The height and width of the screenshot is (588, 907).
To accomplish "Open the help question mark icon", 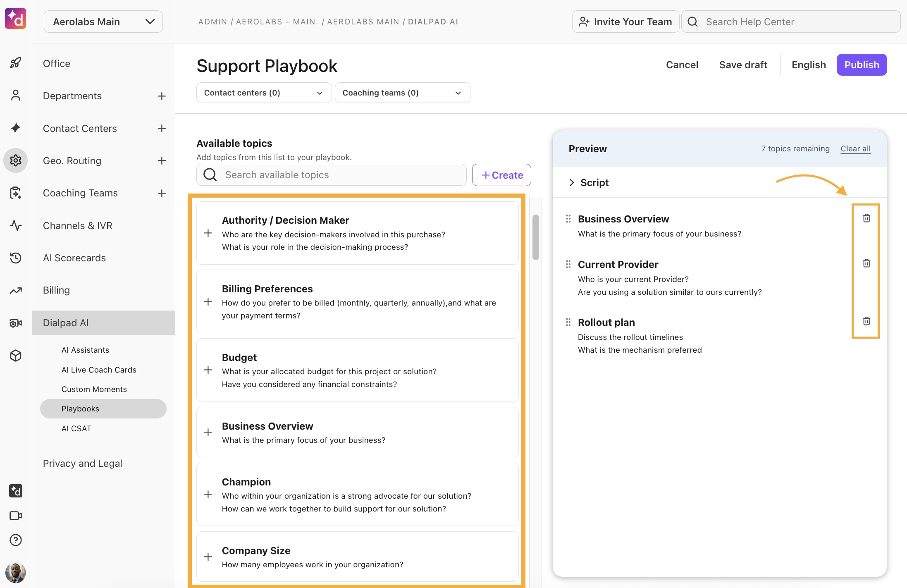I will click(16, 540).
